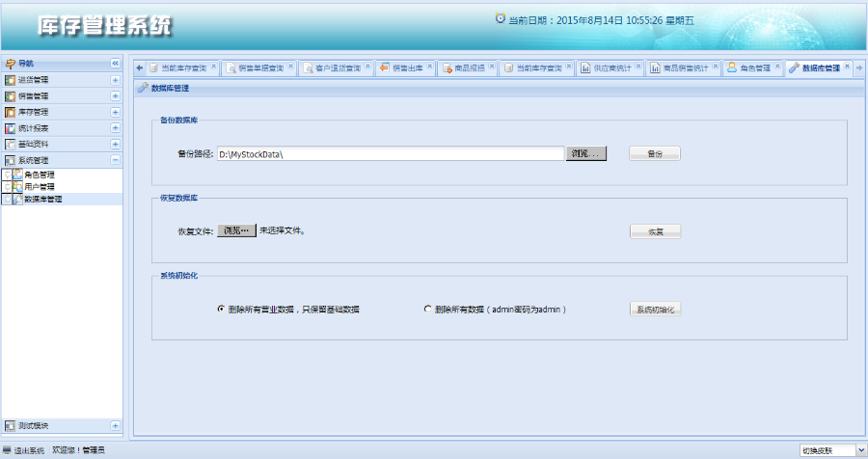Click 浏览 button for restore file

(x=236, y=230)
